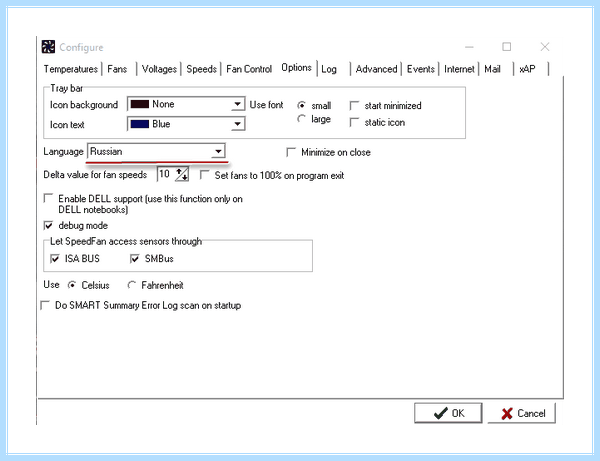Image resolution: width=600 pixels, height=461 pixels.
Task: Open the Internet tab
Action: (x=459, y=69)
